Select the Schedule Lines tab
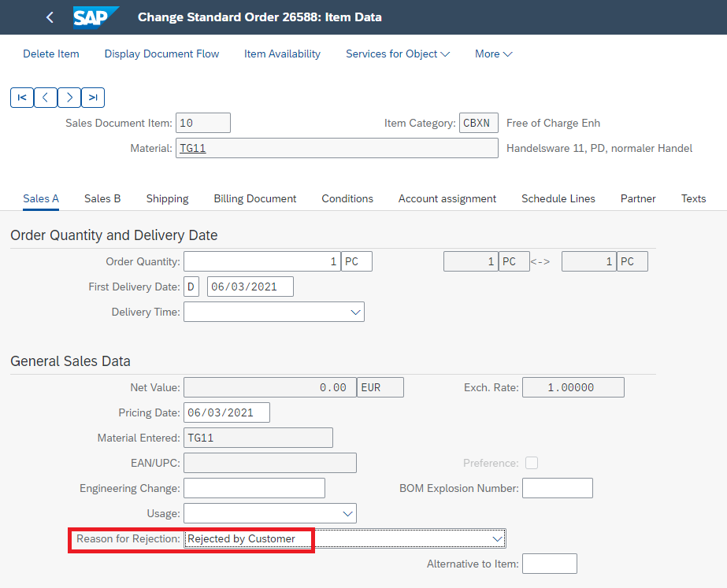 558,198
